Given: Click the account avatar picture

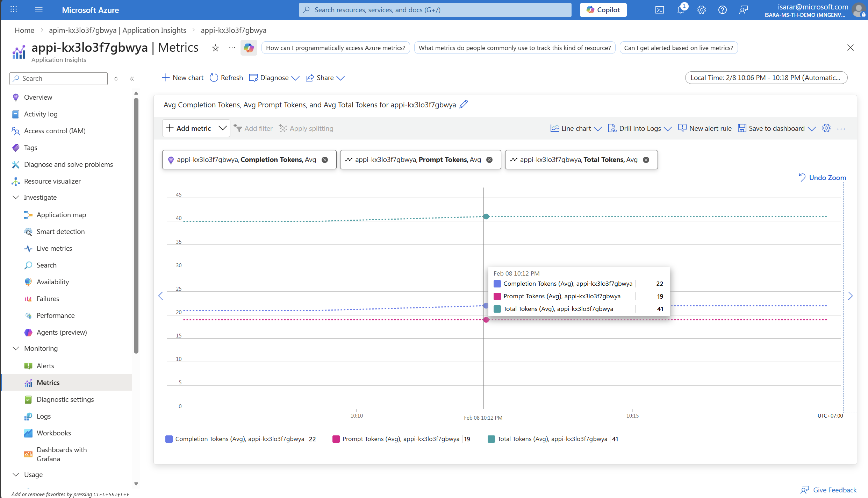Looking at the screenshot, I should point(859,10).
